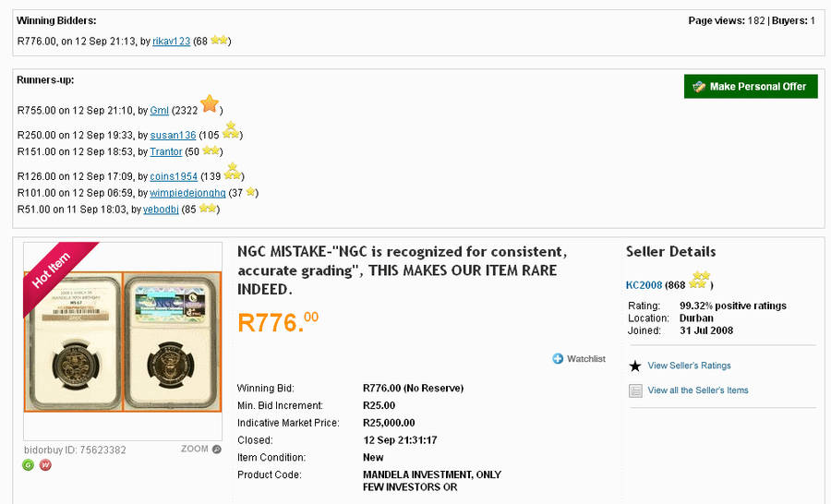Open View Seller's Ratings link
The width and height of the screenshot is (831, 504).
pos(689,366)
